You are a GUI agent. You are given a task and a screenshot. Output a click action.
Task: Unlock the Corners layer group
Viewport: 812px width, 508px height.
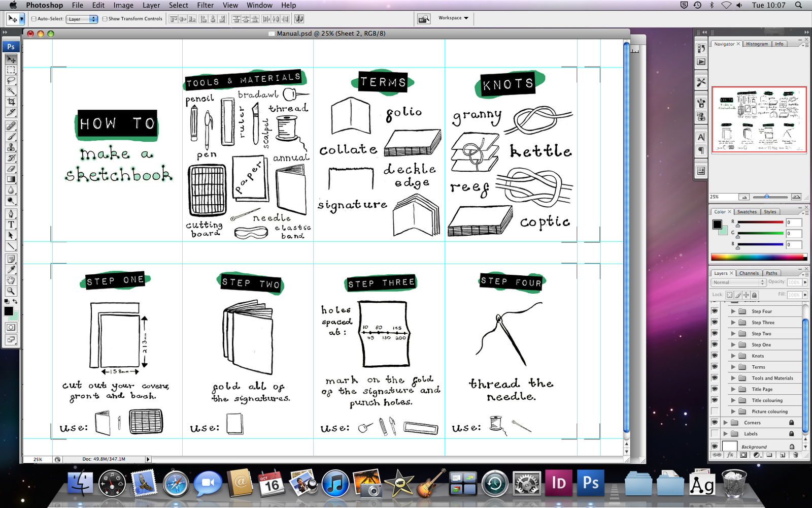(x=792, y=423)
